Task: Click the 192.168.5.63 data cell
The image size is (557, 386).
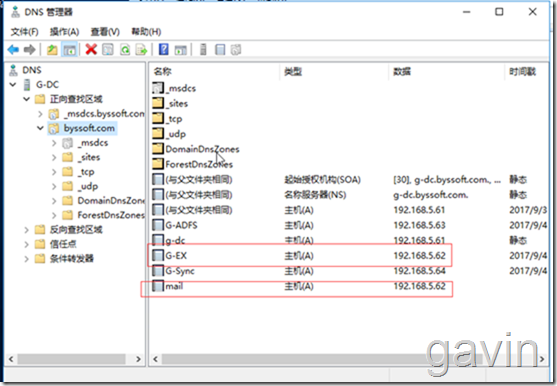Action: [x=419, y=225]
